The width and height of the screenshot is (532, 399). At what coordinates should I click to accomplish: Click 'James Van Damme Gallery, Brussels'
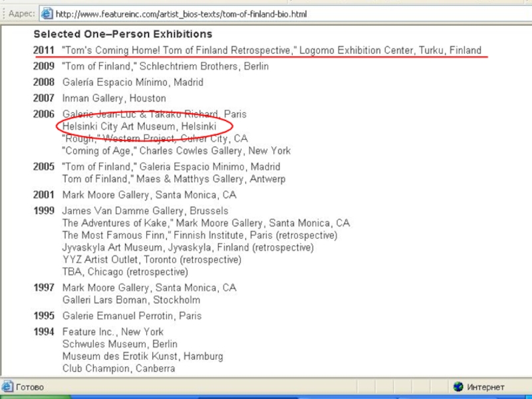(x=145, y=211)
